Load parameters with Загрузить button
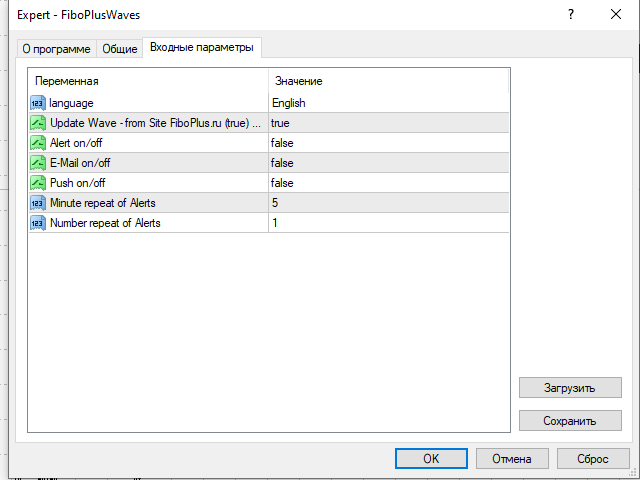Screen dimensions: 640x480 point(570,388)
